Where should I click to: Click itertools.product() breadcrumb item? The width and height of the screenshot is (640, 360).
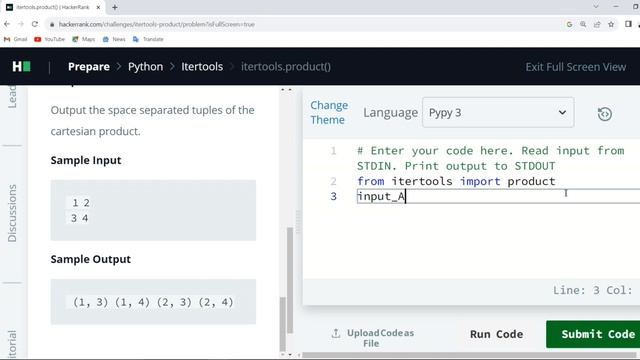coord(286,67)
